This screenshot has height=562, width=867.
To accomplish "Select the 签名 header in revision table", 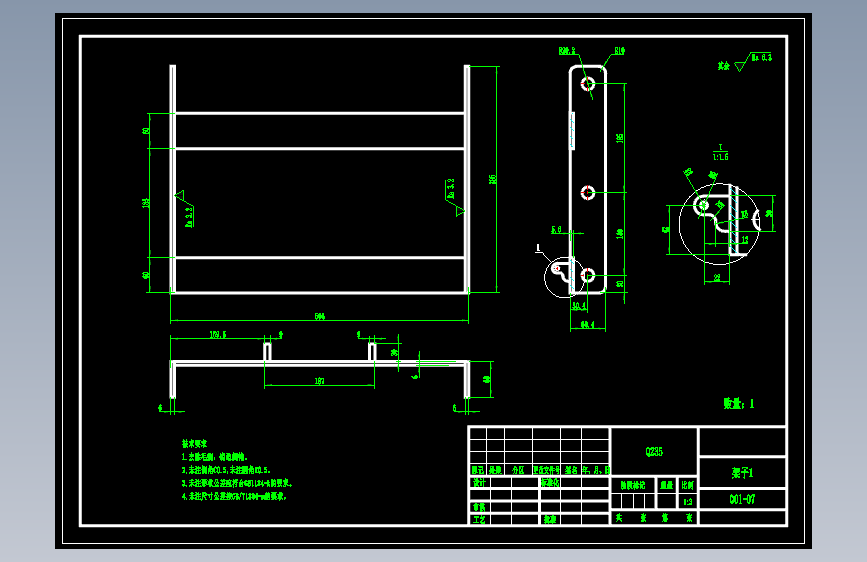I will pos(571,470).
